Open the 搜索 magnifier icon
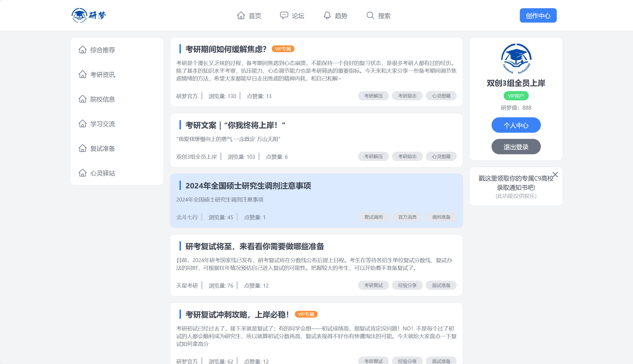The image size is (633, 364). pos(370,15)
